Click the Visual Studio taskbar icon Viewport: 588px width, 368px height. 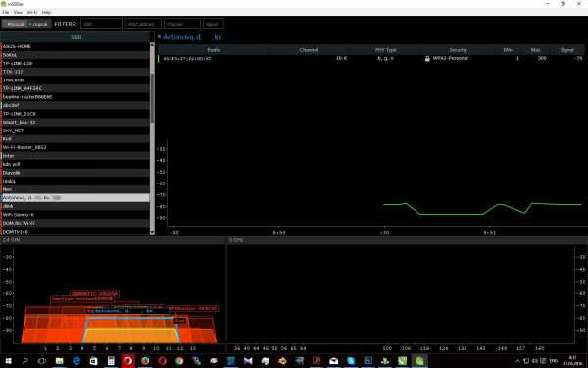pos(248,361)
